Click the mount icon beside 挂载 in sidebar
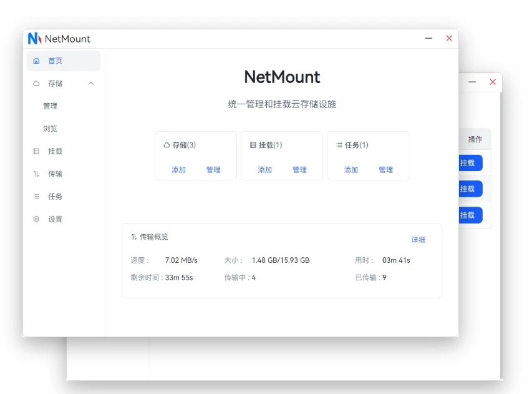Viewport: 532px width, 394px height. click(x=36, y=151)
